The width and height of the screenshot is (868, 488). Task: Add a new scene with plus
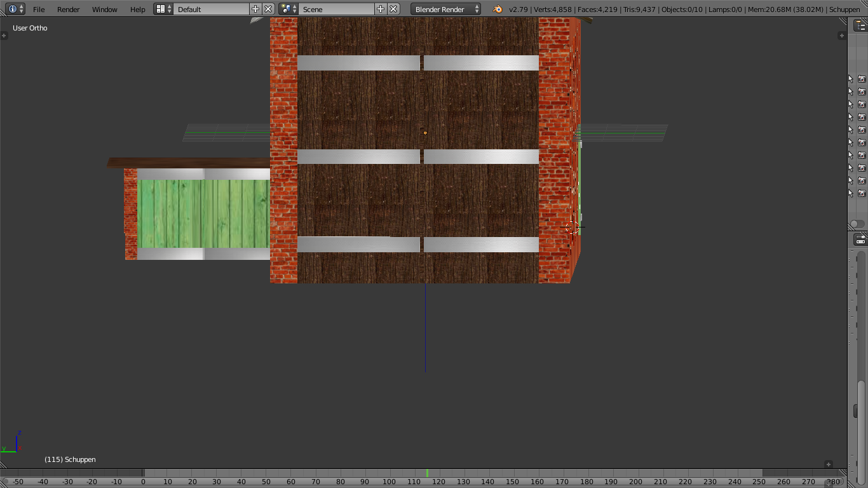381,9
